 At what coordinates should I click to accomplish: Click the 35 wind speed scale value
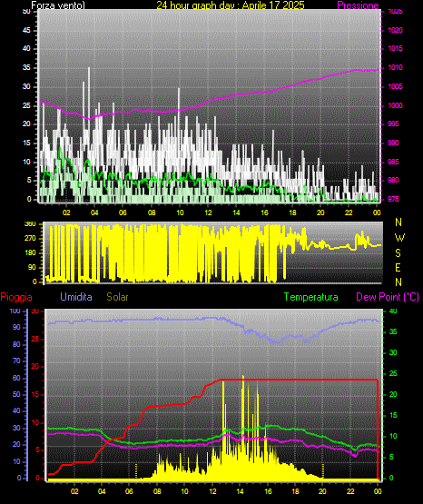tap(26, 67)
